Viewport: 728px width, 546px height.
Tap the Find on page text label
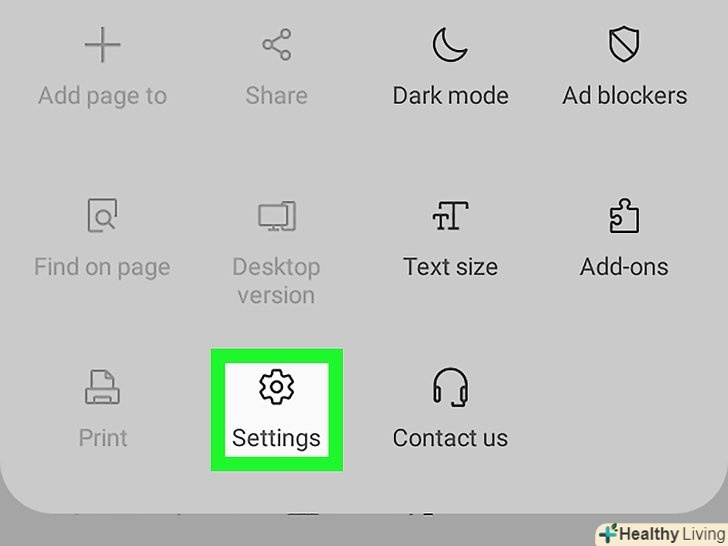[x=102, y=267]
